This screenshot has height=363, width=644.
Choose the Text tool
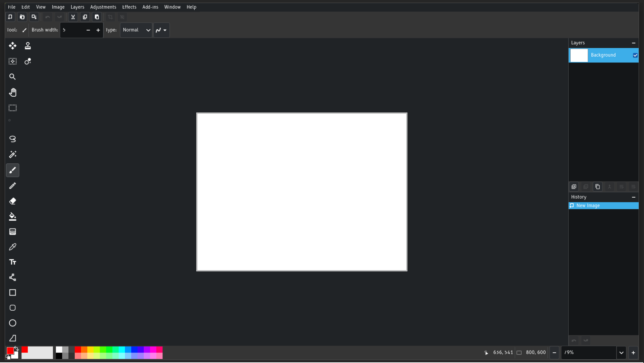click(12, 262)
